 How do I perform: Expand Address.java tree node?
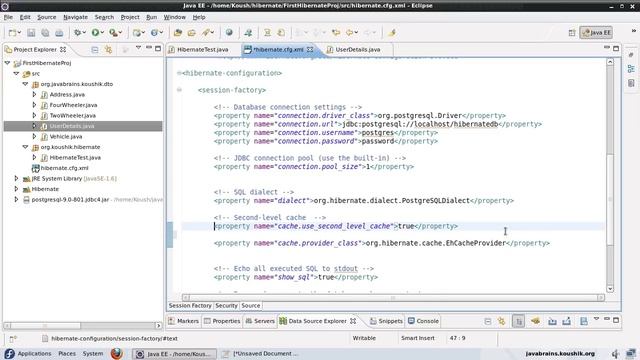pos(34,94)
